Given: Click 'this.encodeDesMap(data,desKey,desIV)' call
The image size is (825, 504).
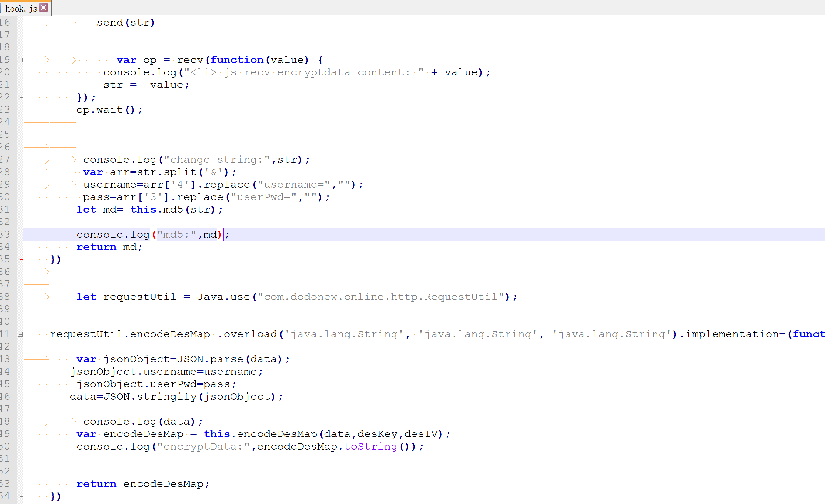Looking at the screenshot, I should pyautogui.click(x=323, y=434).
